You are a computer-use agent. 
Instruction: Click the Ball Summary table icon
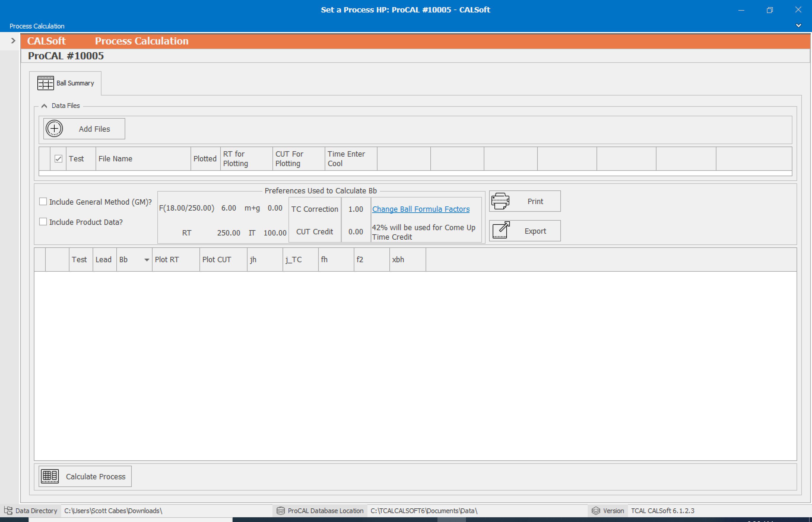pyautogui.click(x=45, y=83)
